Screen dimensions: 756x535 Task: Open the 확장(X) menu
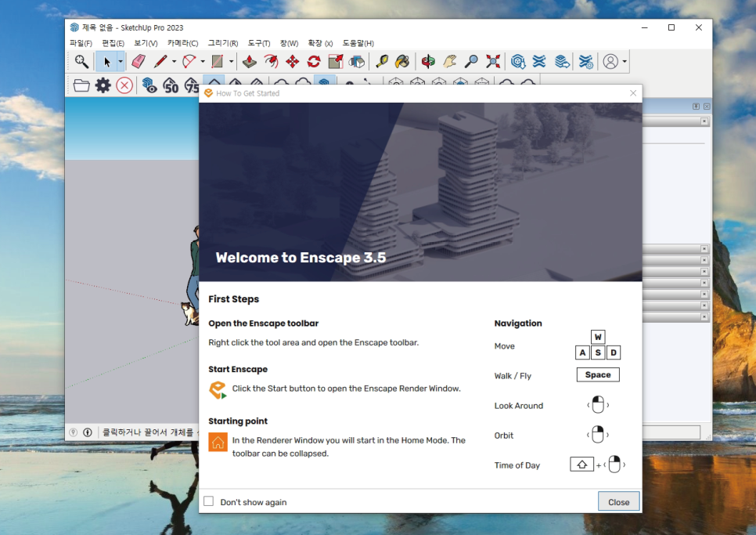(x=320, y=43)
